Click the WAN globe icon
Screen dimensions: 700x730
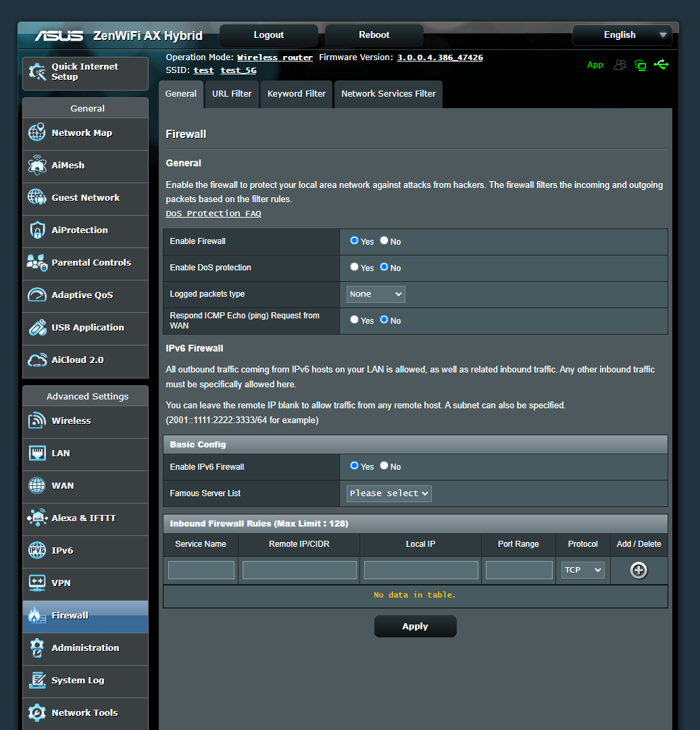[37, 485]
